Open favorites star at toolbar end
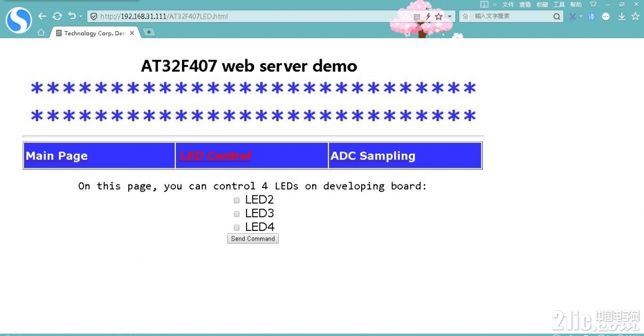 [x=636, y=17]
